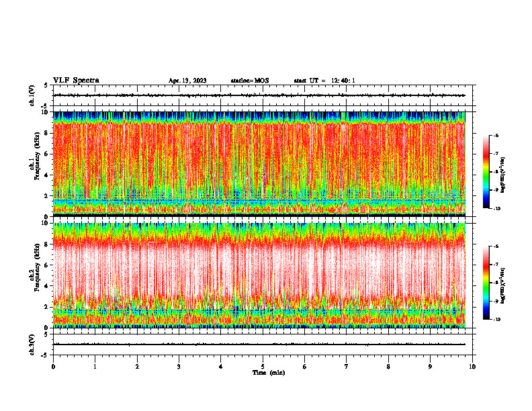
Task: Click the "VLF Spectra" title text
Action: (76, 80)
